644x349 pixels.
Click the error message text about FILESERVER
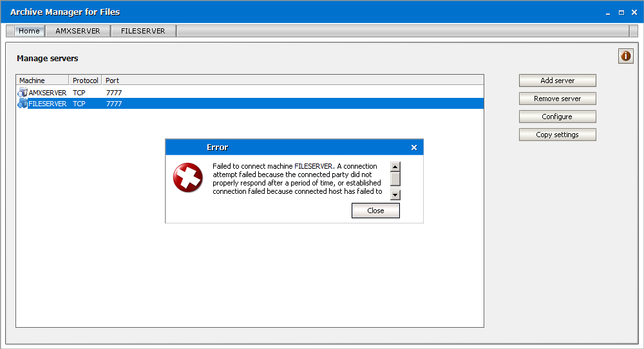click(298, 178)
